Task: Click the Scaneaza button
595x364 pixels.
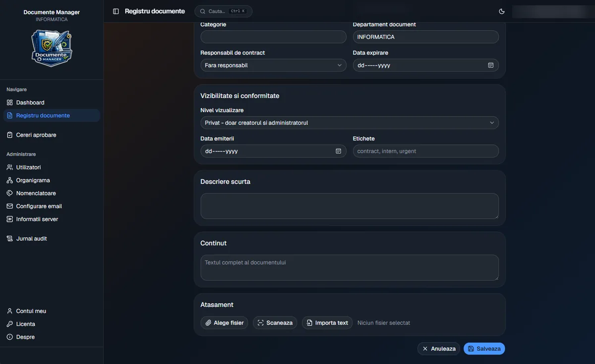Action: [275, 323]
